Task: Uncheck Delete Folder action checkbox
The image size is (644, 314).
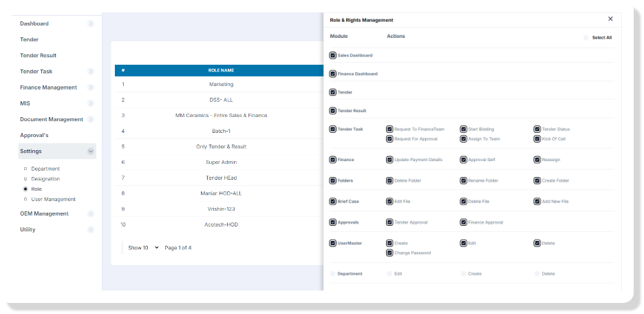Action: tap(389, 180)
